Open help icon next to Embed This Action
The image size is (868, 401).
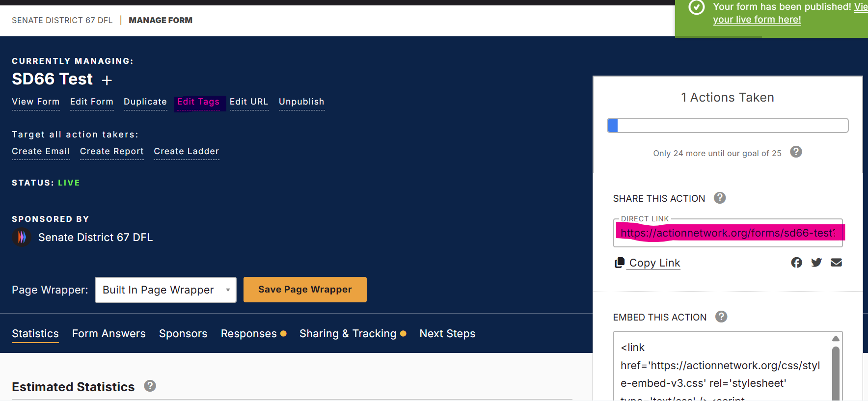click(x=721, y=317)
